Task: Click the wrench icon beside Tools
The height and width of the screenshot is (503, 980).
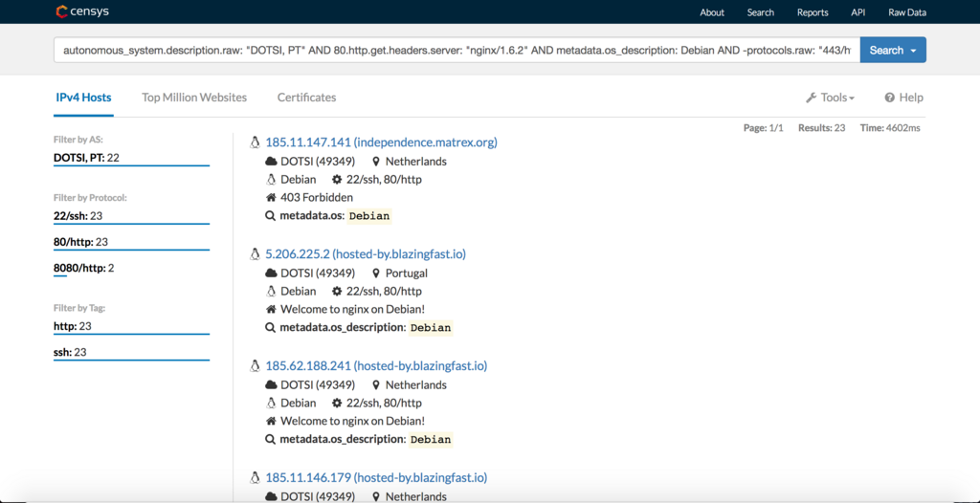Action: [812, 98]
